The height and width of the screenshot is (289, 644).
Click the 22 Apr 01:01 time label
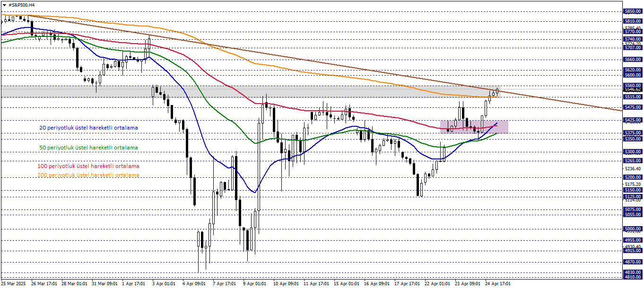[x=438, y=284]
